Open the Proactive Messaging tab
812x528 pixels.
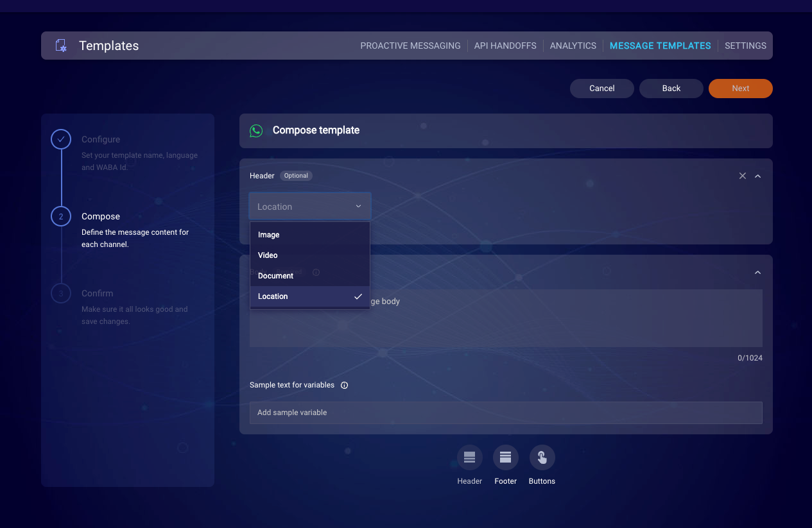pos(410,46)
